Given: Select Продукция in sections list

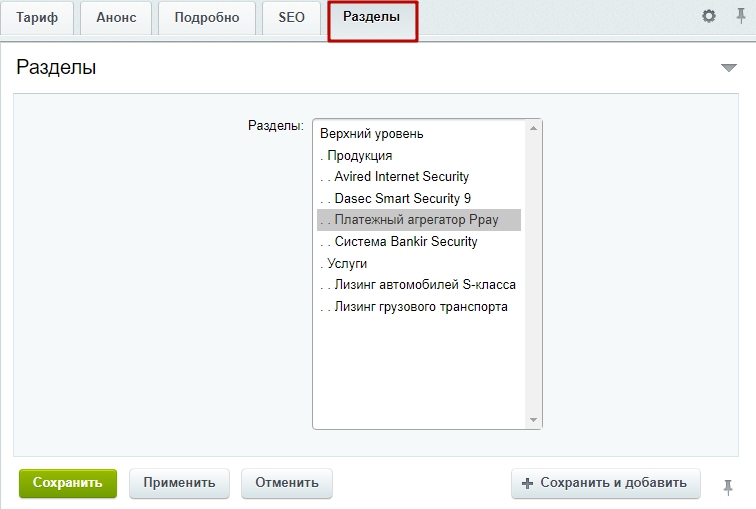Looking at the screenshot, I should coord(419,156).
